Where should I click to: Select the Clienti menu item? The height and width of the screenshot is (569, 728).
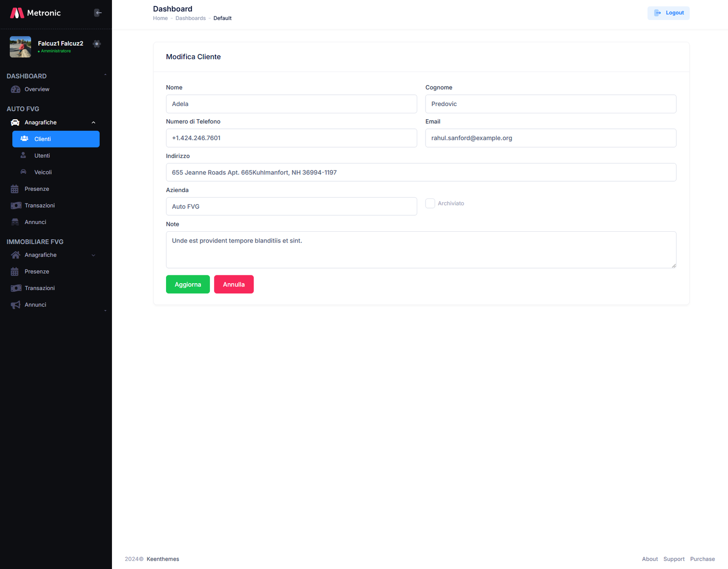pos(56,139)
